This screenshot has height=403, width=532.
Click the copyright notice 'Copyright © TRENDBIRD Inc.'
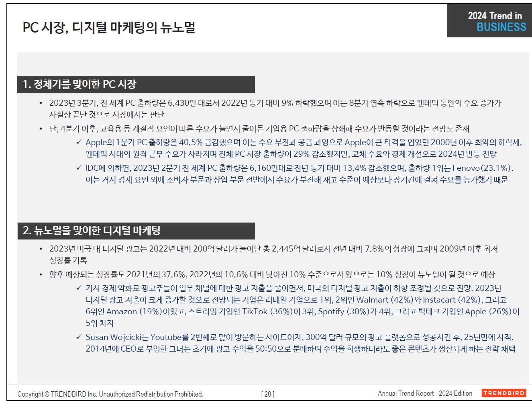110,394
